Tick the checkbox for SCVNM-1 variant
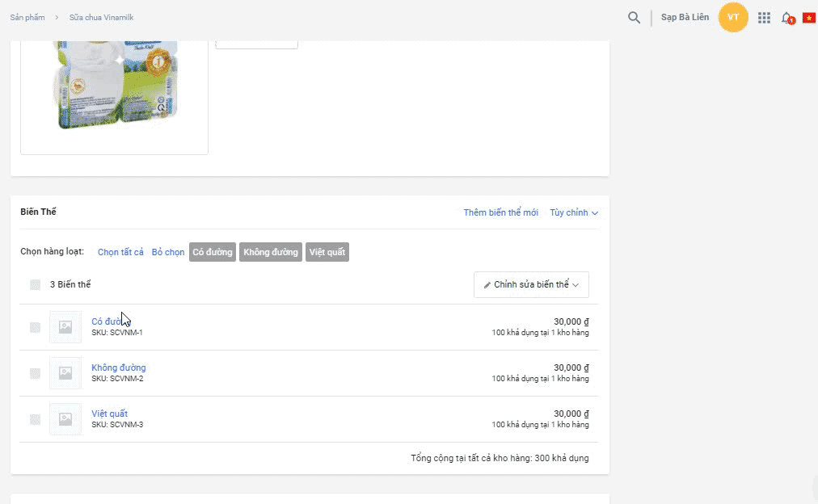 click(x=35, y=327)
